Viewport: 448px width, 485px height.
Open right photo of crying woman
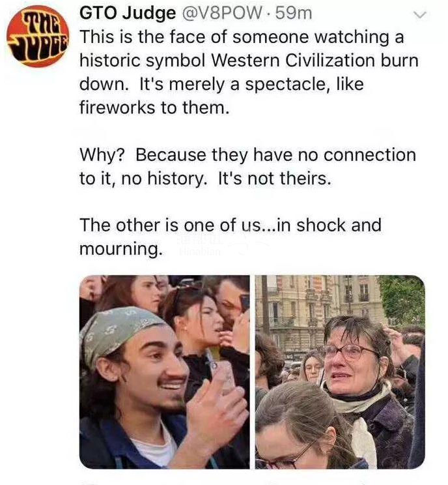(x=340, y=372)
